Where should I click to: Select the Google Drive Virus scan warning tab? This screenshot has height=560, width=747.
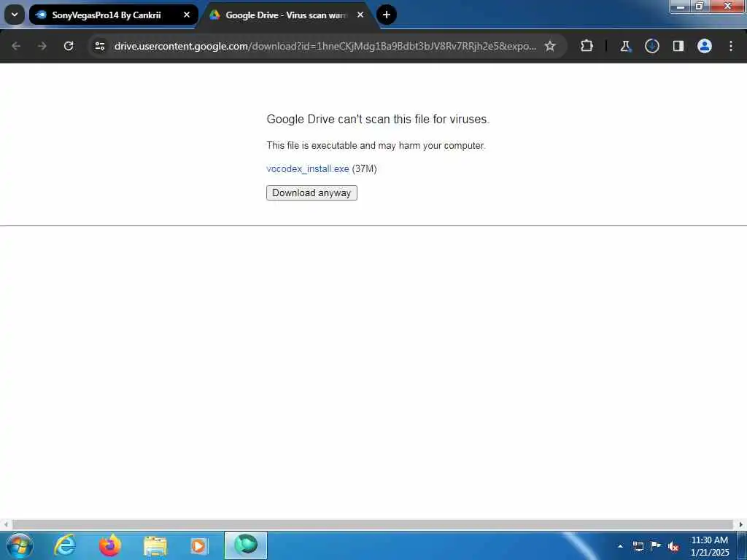click(x=287, y=15)
